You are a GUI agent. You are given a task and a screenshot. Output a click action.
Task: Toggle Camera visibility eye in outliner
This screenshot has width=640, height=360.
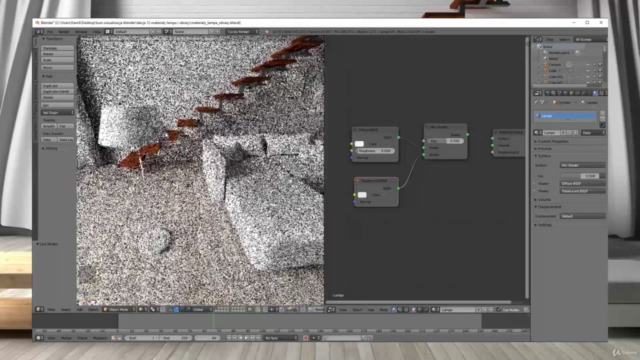pos(588,64)
